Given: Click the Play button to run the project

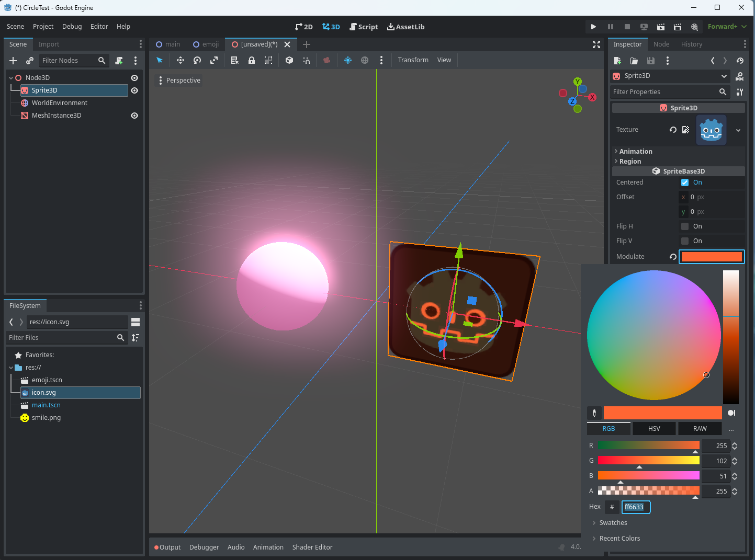Looking at the screenshot, I should (593, 27).
